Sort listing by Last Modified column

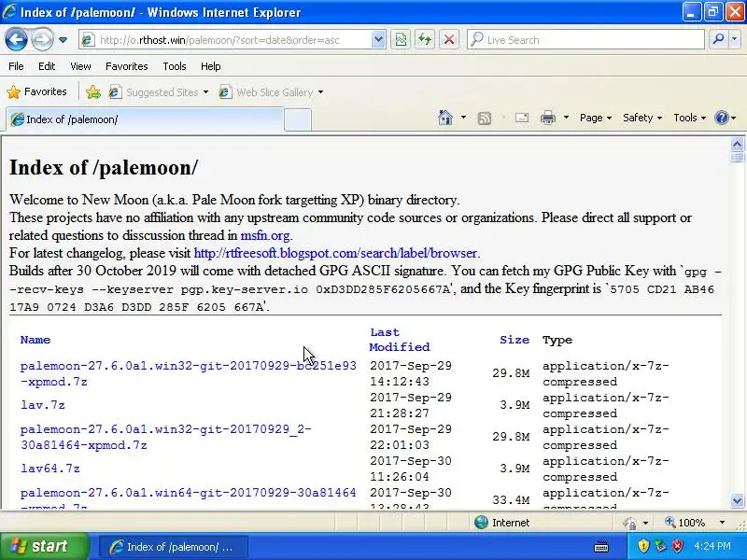click(x=400, y=340)
